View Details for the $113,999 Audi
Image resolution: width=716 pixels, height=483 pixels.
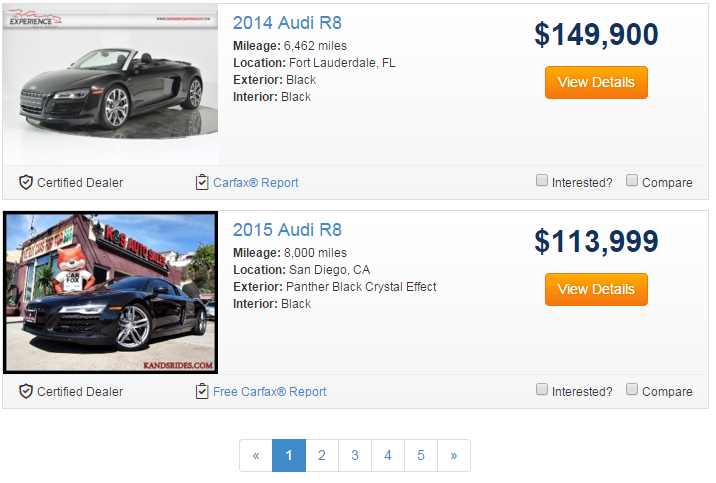coord(596,289)
